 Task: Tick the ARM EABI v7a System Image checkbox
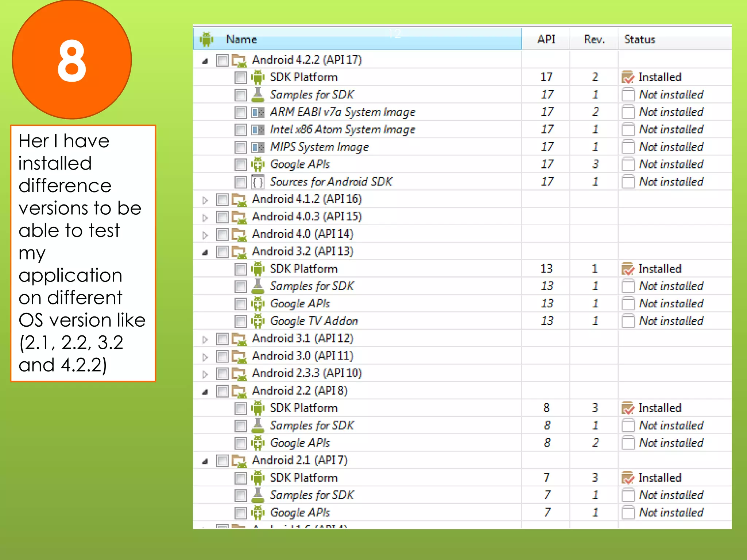(241, 112)
